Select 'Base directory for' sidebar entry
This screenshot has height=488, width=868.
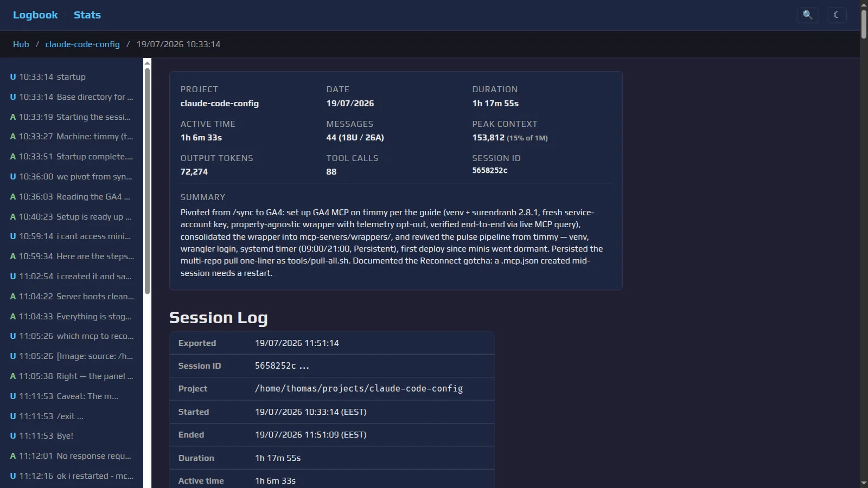(x=72, y=97)
